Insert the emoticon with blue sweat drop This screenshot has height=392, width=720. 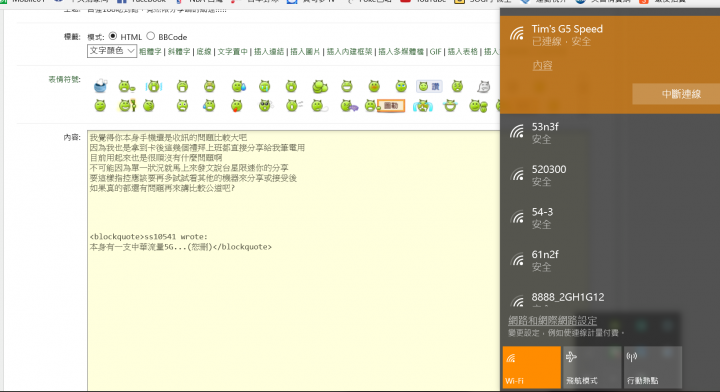point(238,86)
